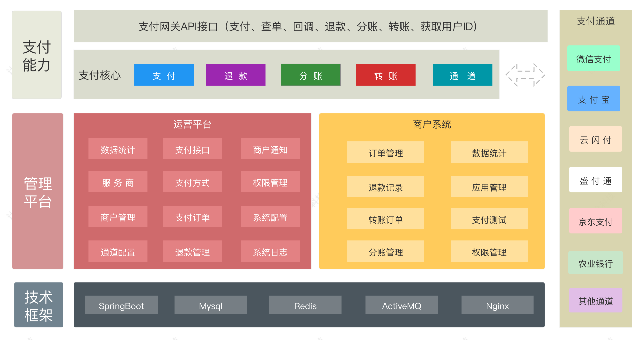Open the 通道配置 module
644x340 pixels.
118,251
